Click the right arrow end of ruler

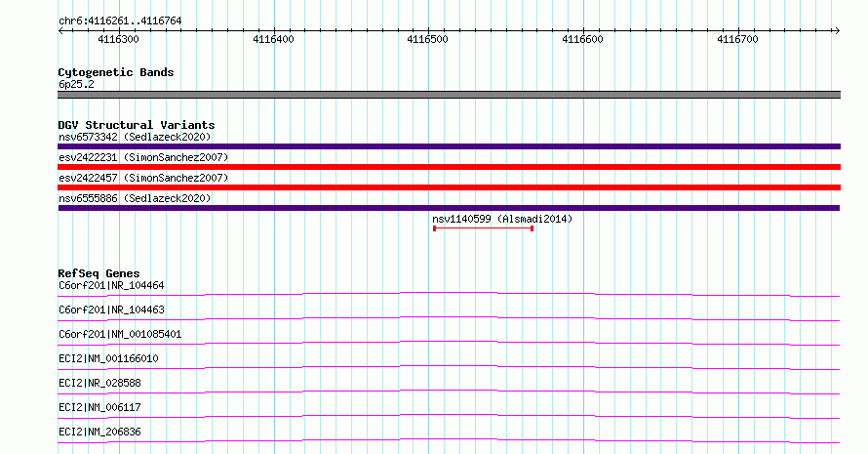tap(838, 31)
